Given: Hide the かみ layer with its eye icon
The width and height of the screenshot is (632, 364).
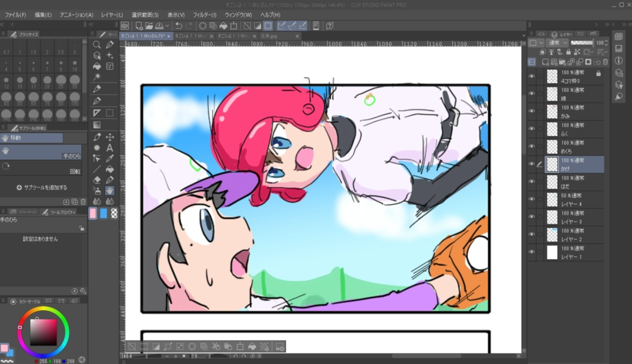Looking at the screenshot, I should 531,111.
